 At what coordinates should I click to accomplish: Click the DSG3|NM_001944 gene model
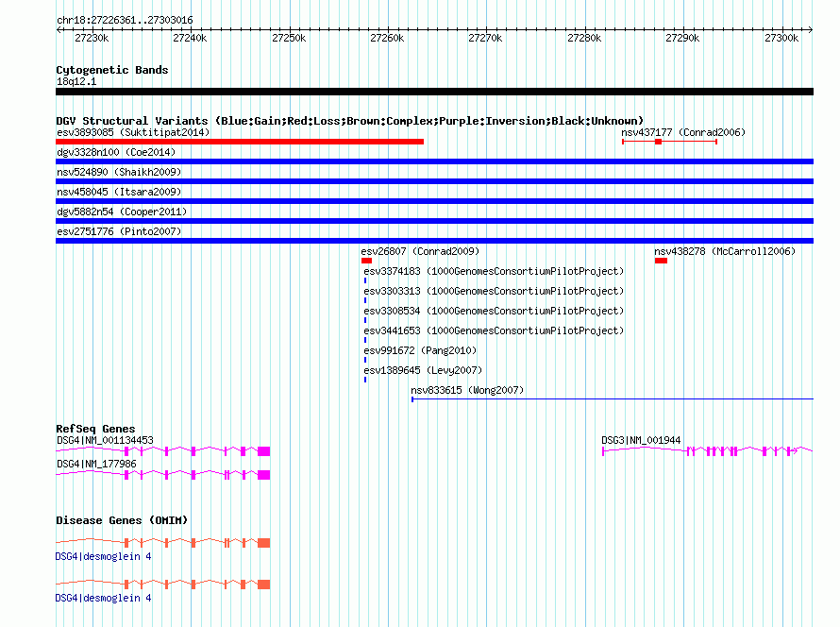coord(707,451)
